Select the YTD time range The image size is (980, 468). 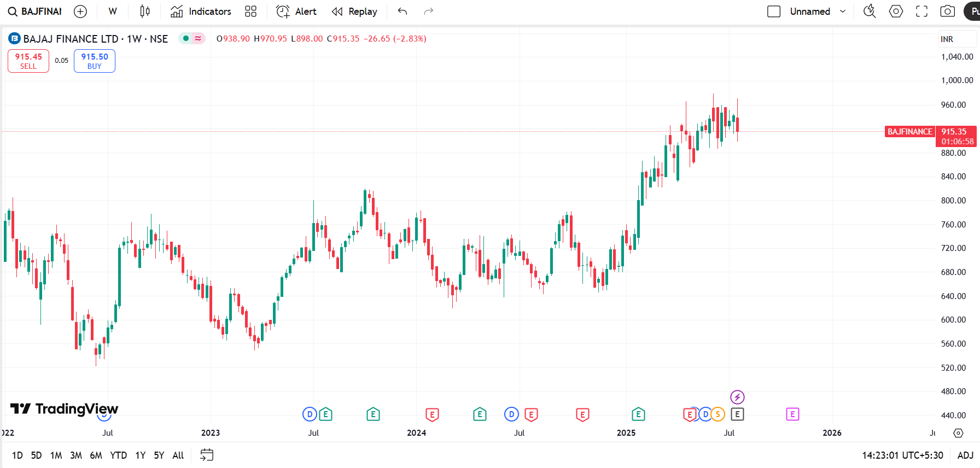118,455
